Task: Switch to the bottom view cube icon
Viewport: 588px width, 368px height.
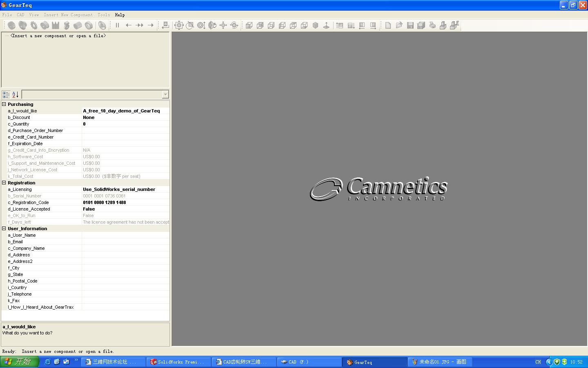Action: pyautogui.click(x=304, y=25)
